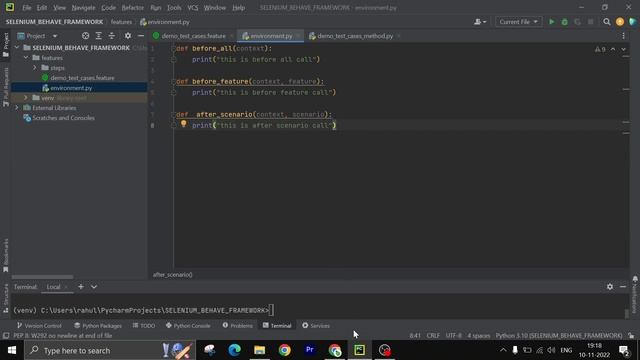Open the File menu

(27, 8)
